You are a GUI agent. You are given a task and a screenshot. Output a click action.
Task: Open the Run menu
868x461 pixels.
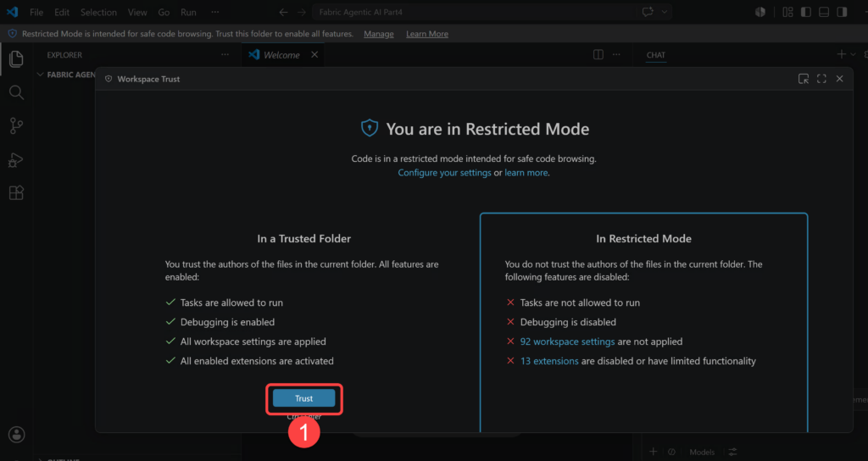pos(188,12)
